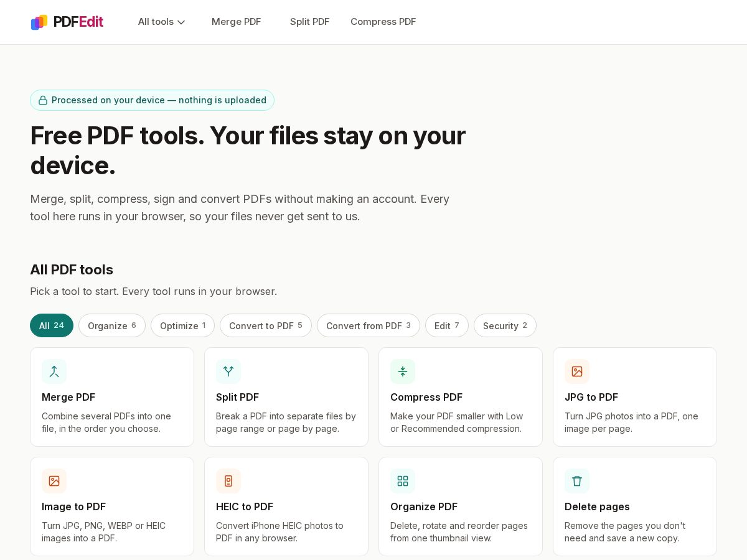Screen dimensions: 747x560
Task: Click the lock icon in the privacy badge
Action: tap(43, 100)
